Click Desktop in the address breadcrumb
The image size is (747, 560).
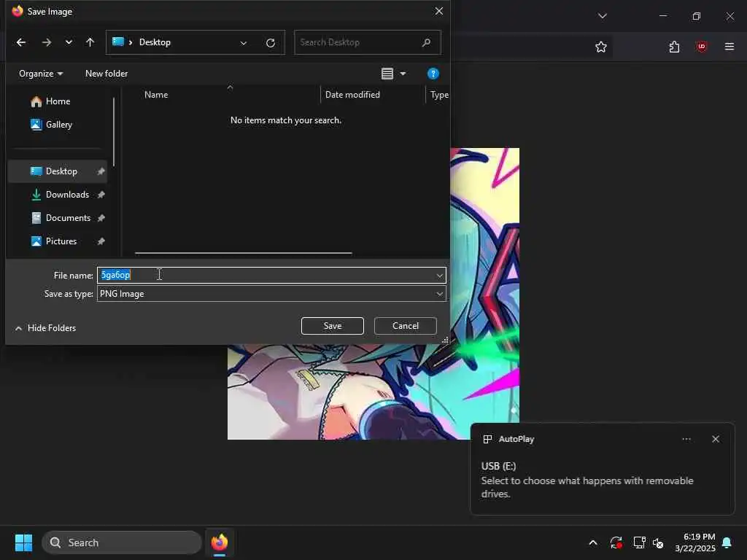tap(155, 42)
